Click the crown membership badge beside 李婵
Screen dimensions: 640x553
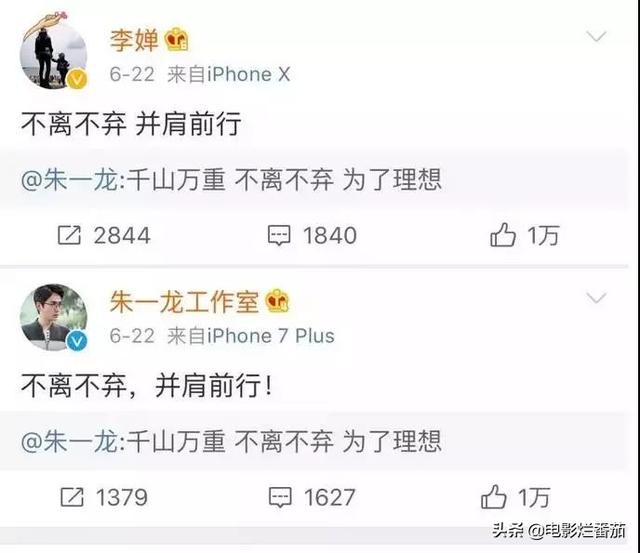176,40
